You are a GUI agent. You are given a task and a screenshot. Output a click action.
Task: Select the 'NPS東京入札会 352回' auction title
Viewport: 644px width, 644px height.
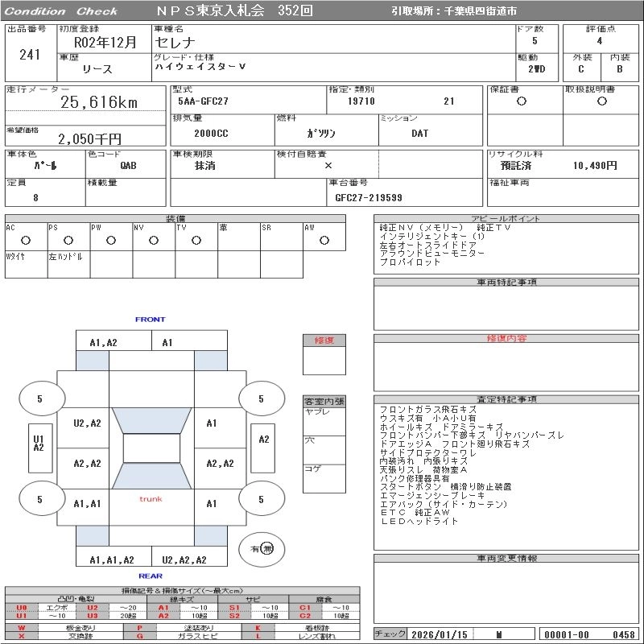234,10
